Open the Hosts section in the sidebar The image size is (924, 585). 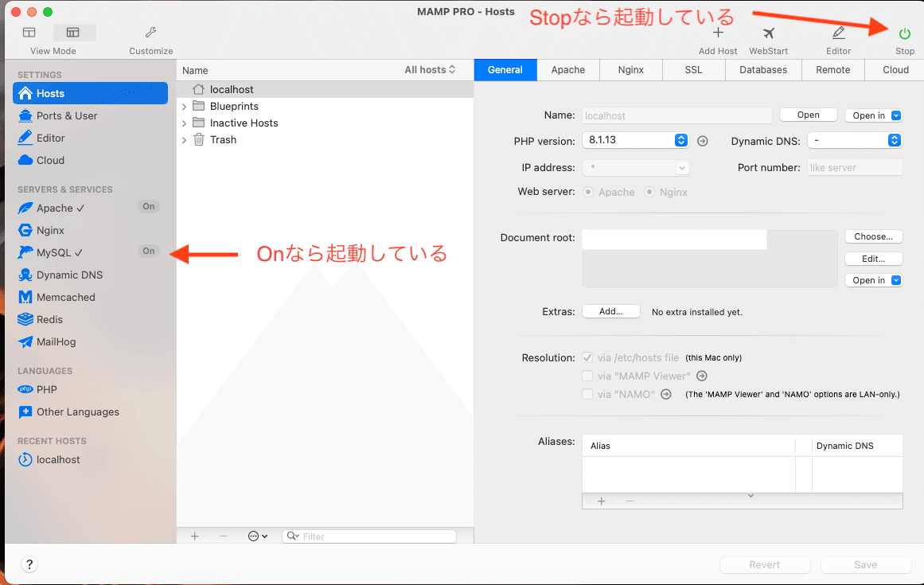(49, 92)
